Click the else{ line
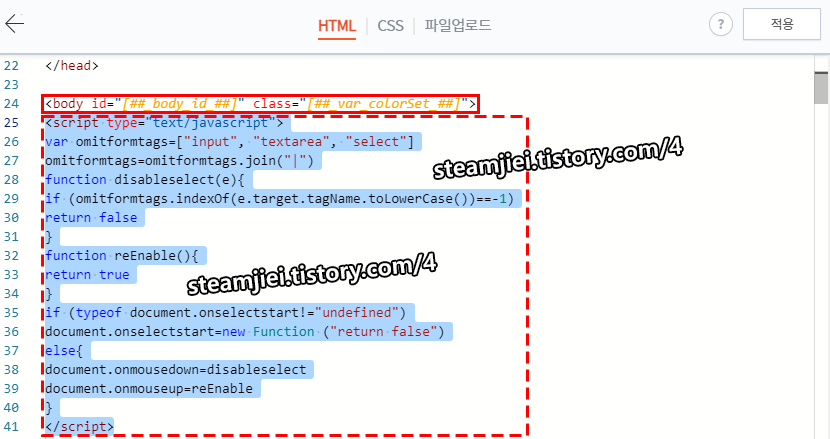 (64, 351)
